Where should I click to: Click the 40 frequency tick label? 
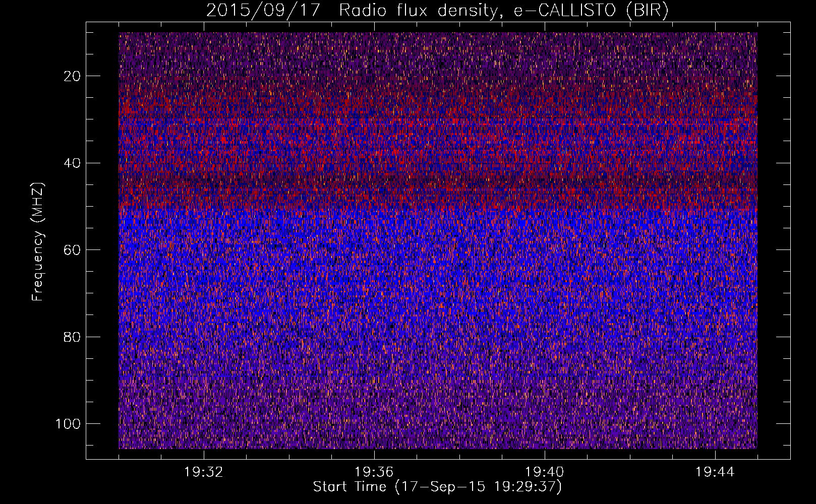73,163
